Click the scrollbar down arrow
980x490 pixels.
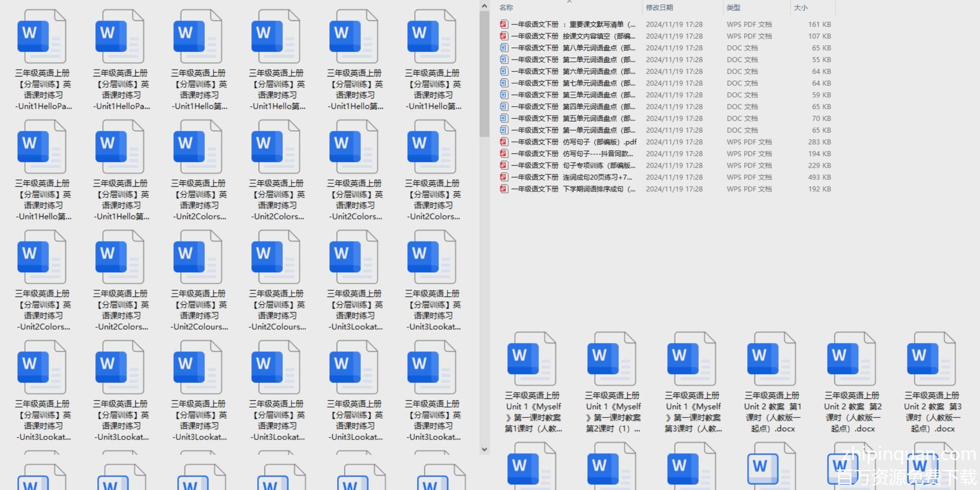(484, 449)
